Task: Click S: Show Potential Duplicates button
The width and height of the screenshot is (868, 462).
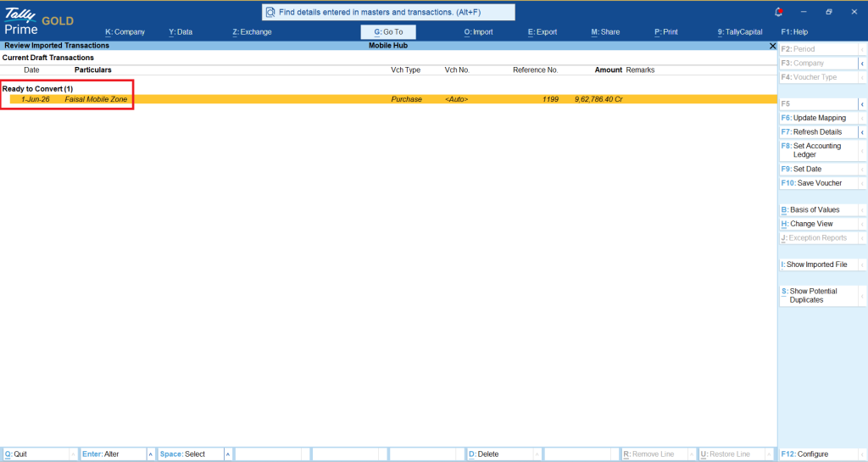Action: coord(819,296)
